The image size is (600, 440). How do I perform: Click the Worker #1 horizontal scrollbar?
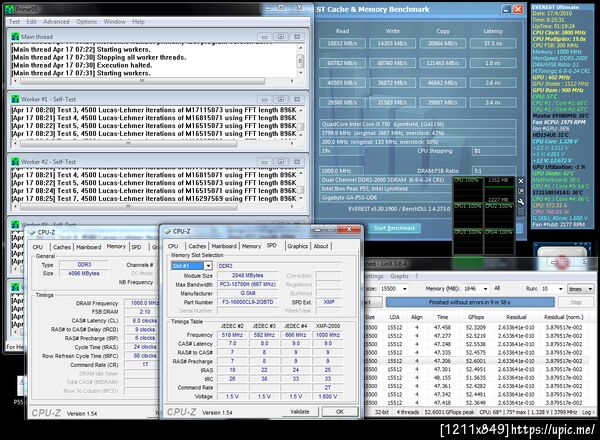pyautogui.click(x=128, y=143)
